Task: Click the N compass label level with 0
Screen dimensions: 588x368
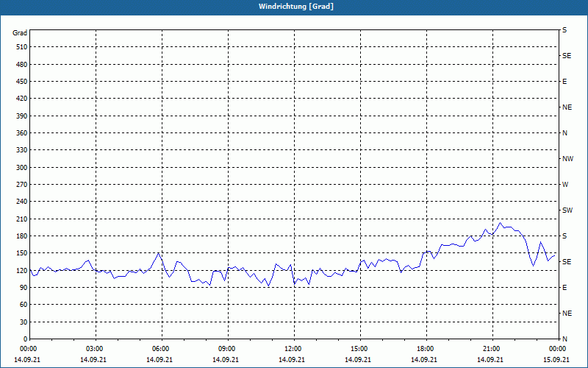Action: [564, 339]
